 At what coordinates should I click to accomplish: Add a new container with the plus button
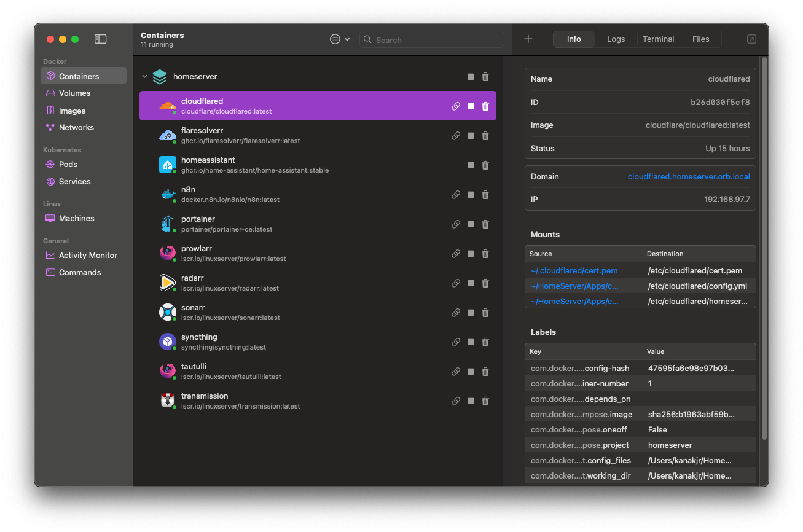click(x=528, y=39)
